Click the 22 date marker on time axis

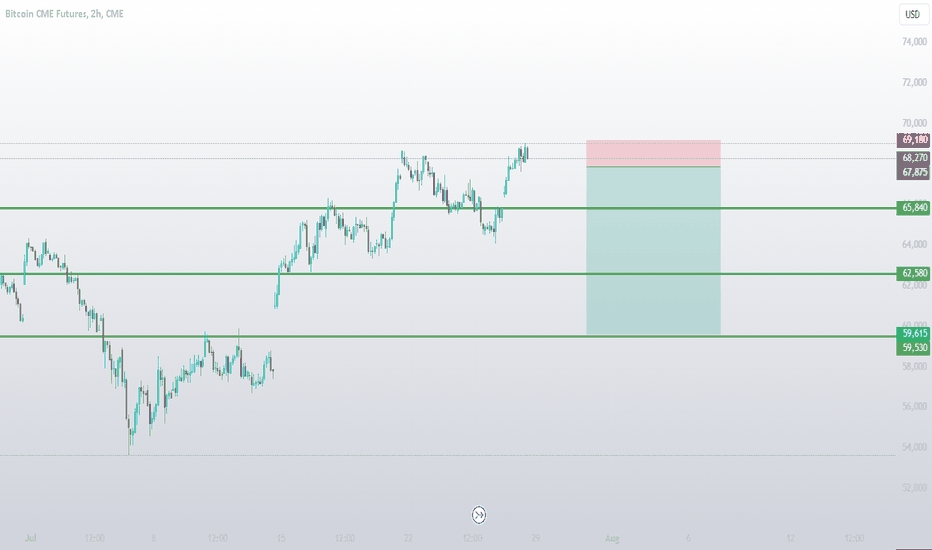408,538
